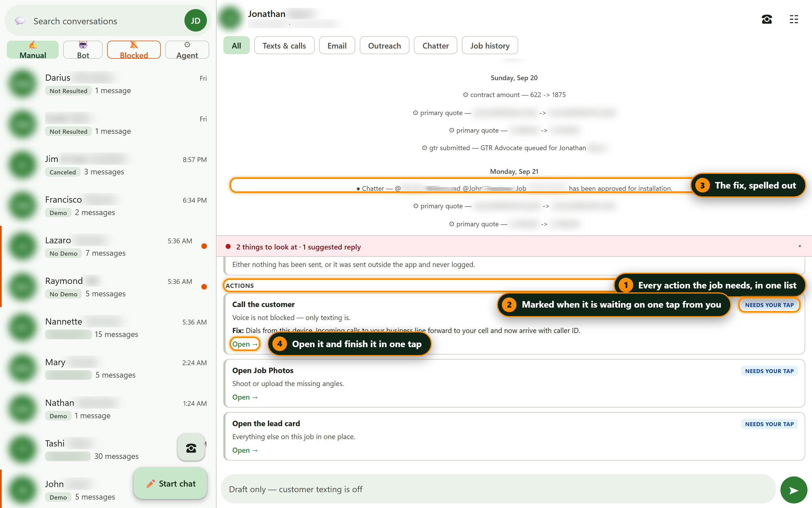Screen dimensions: 812x508
Task: Select the Bot filter
Action: tap(83, 50)
